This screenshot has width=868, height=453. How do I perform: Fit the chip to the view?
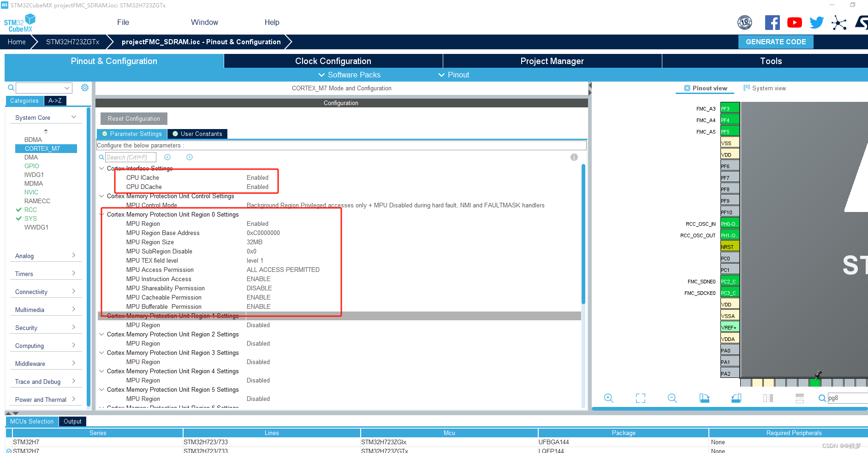(641, 398)
